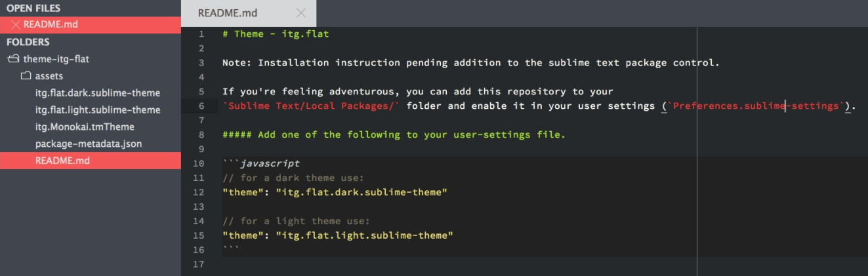Open itg.flat.light.sublime-theme file
Screen dimensions: 868x276
pyautogui.click(x=98, y=110)
